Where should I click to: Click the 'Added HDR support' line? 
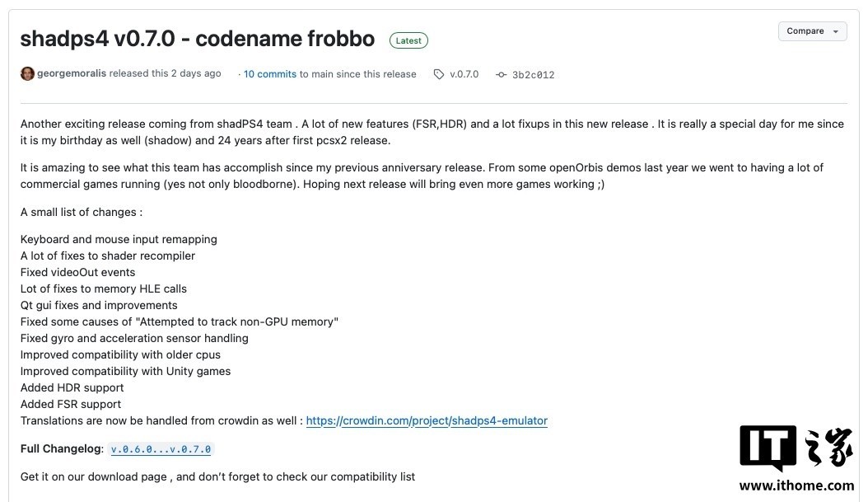[72, 388]
